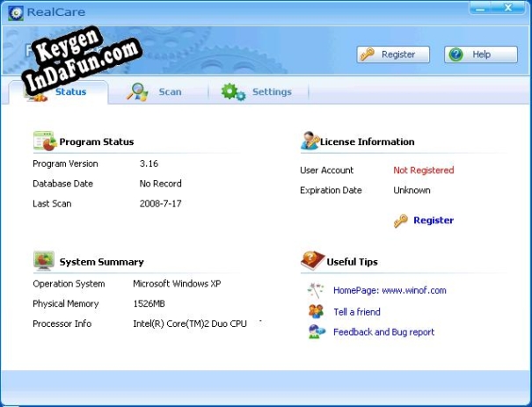This screenshot has width=532, height=407.
Task: Click the System Summary monitor icon
Action: pyautogui.click(x=44, y=260)
